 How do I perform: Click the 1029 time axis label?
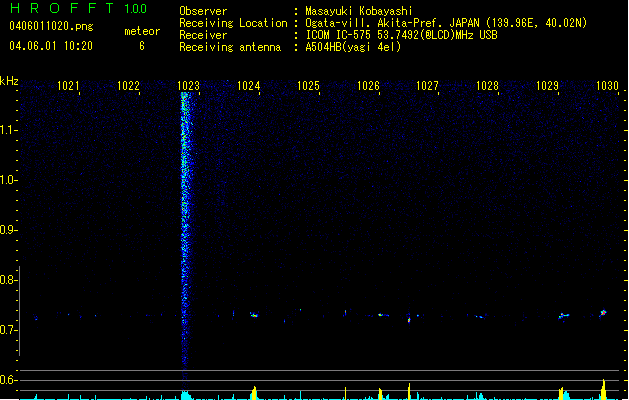[547, 86]
